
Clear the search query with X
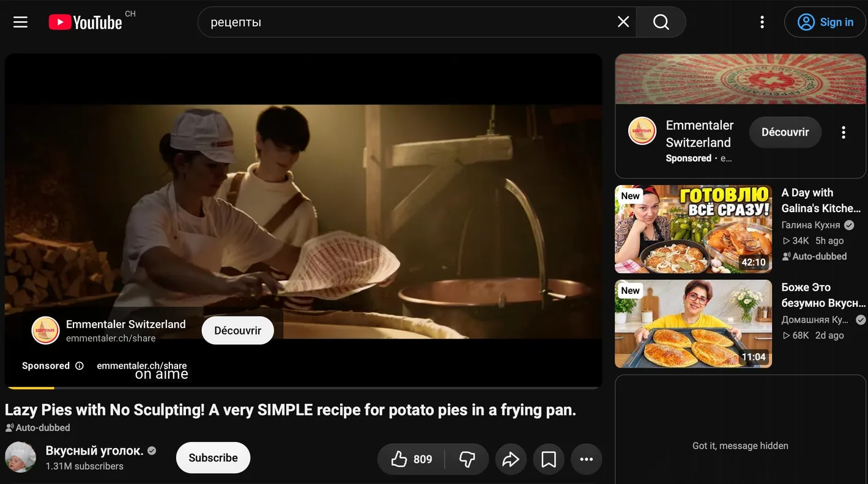click(x=623, y=22)
